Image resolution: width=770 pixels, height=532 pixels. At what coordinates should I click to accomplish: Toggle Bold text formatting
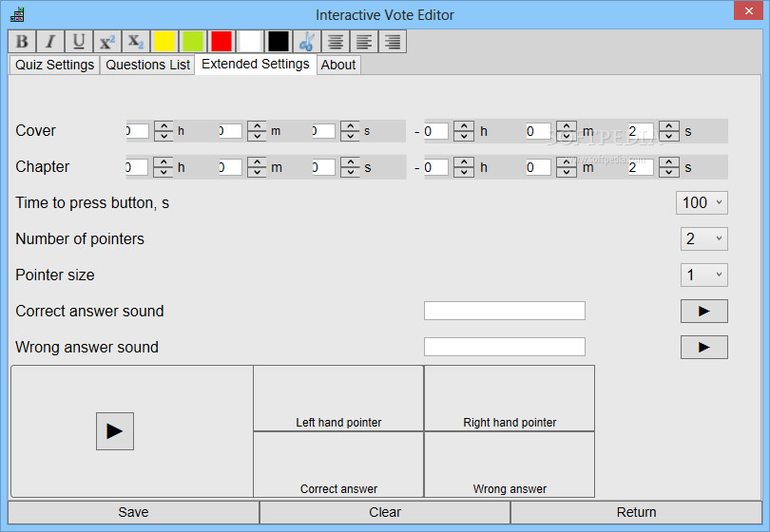tap(22, 41)
